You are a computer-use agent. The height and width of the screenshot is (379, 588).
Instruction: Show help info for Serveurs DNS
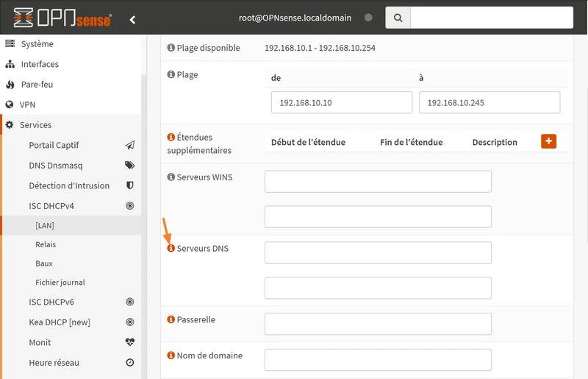171,249
